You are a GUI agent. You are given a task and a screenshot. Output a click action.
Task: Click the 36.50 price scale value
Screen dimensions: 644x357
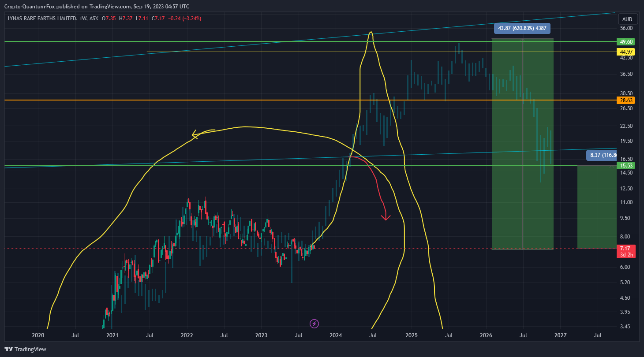click(x=626, y=74)
